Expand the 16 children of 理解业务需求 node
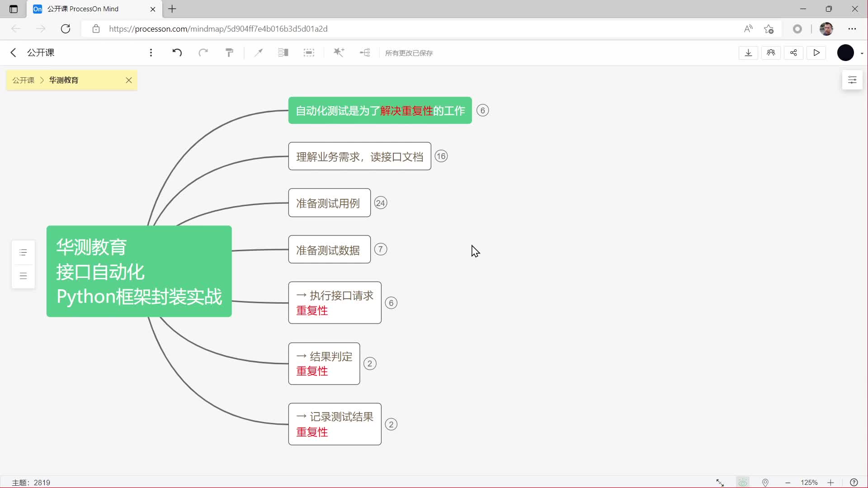868x488 pixels. pyautogui.click(x=441, y=156)
